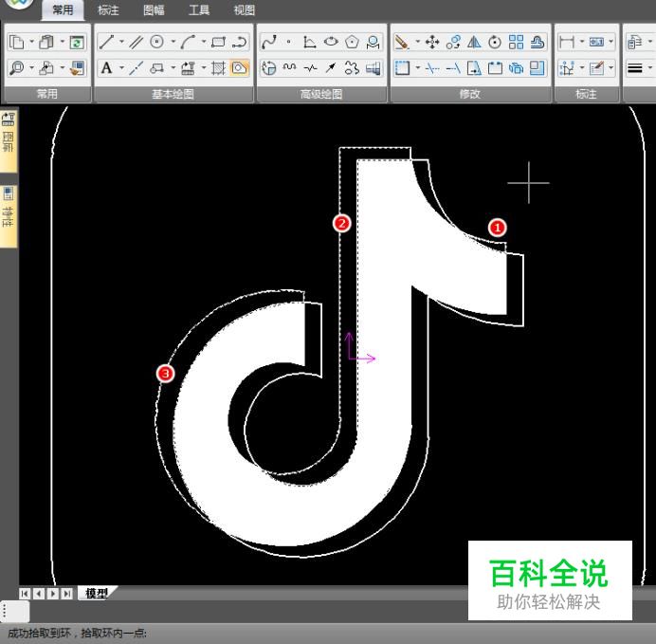Viewport: 656px width, 644px height.
Task: Select the Rectangle drawing tool
Action: 218,43
